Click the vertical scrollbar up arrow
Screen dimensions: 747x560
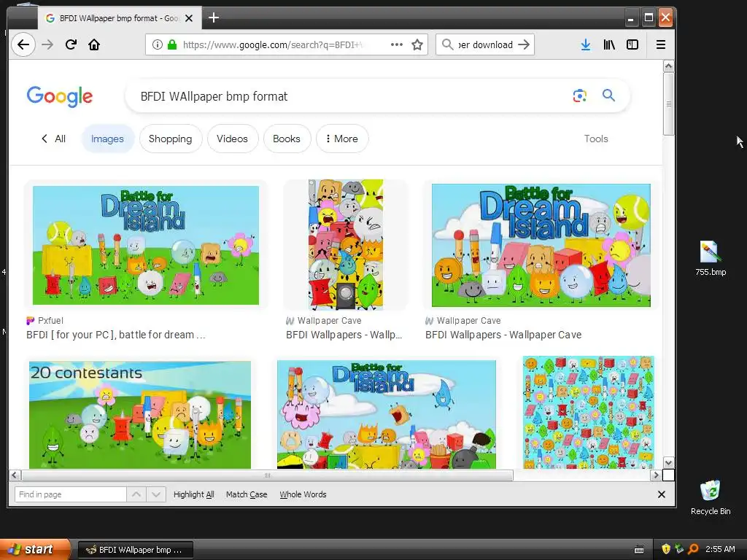[x=668, y=66]
